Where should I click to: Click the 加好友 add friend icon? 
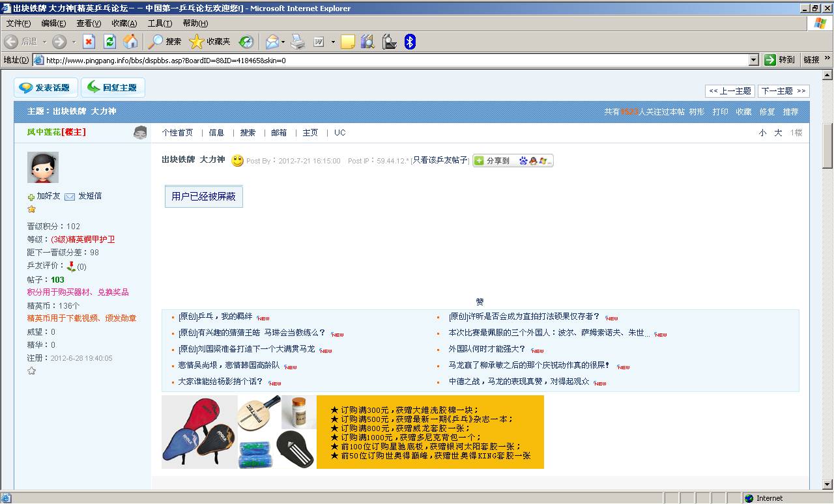(31, 197)
